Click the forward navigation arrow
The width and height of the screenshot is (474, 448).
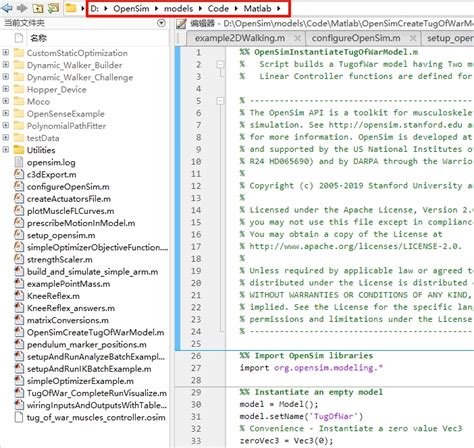coord(22,8)
